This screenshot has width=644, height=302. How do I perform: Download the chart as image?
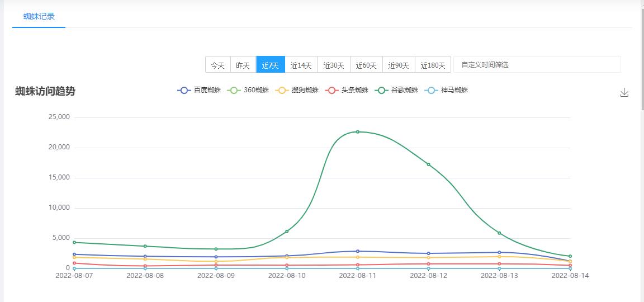(624, 92)
